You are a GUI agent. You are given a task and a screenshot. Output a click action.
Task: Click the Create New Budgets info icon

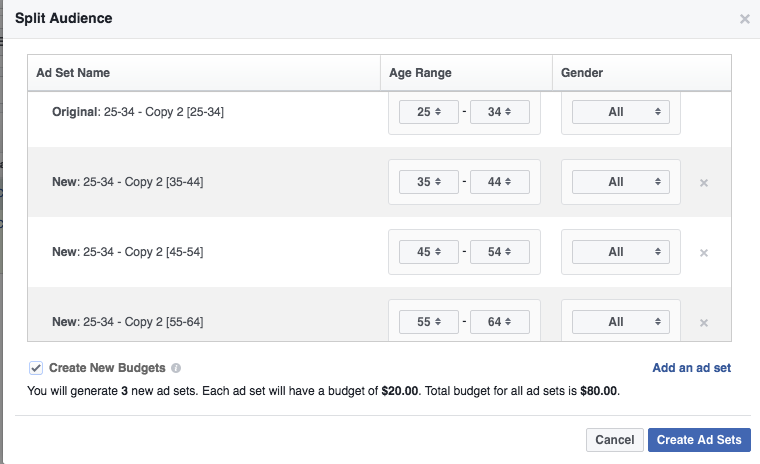point(176,368)
